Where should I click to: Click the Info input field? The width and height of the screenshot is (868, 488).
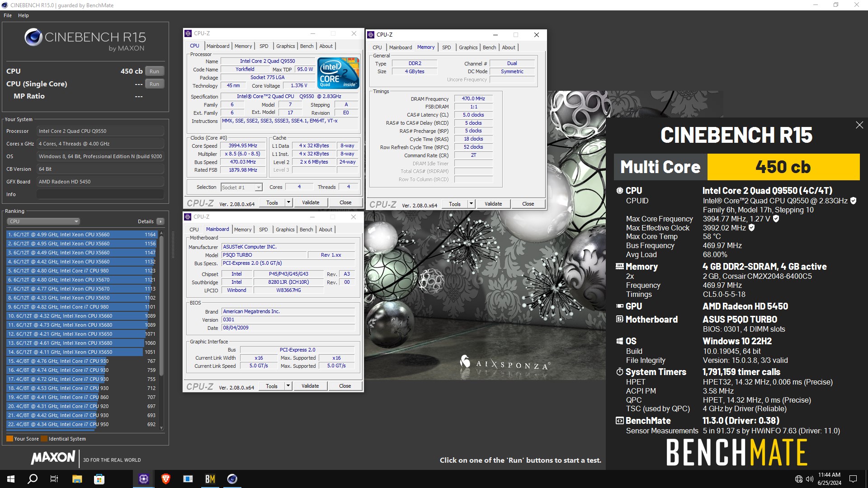click(x=100, y=194)
